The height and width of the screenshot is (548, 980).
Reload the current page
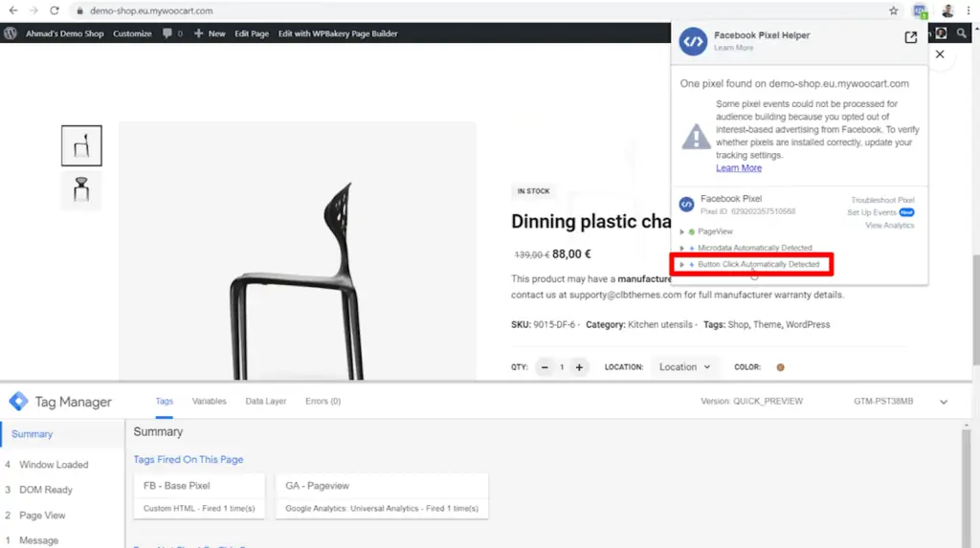coord(55,11)
